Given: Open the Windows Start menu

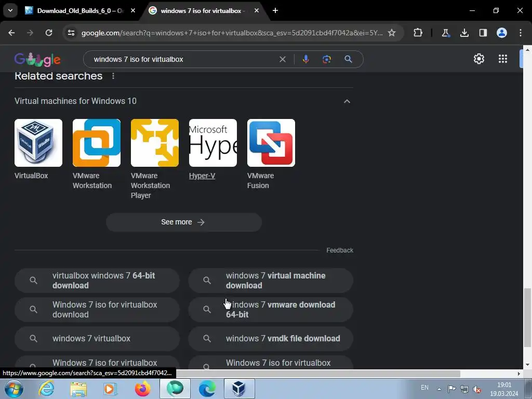Looking at the screenshot, I should pyautogui.click(x=14, y=389).
